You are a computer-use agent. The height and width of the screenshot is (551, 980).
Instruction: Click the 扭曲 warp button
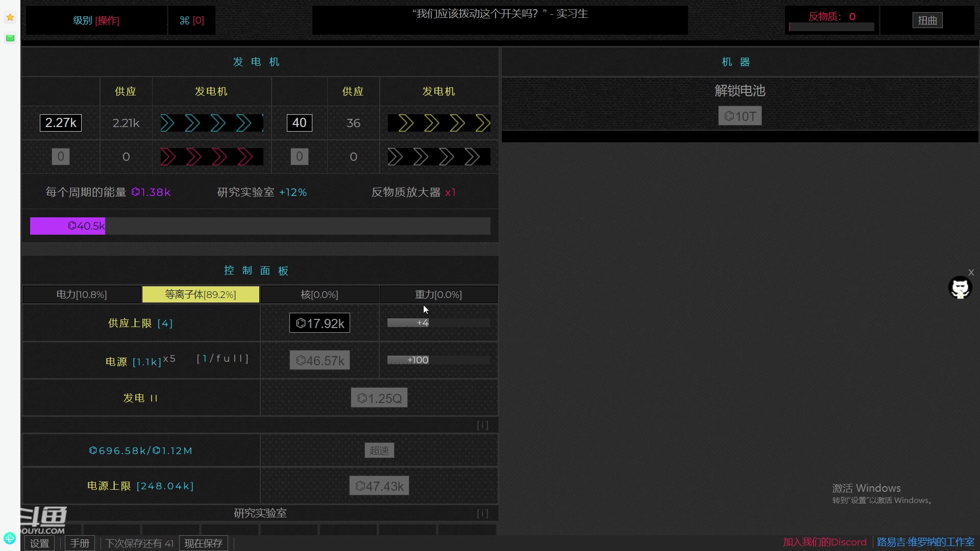(927, 20)
